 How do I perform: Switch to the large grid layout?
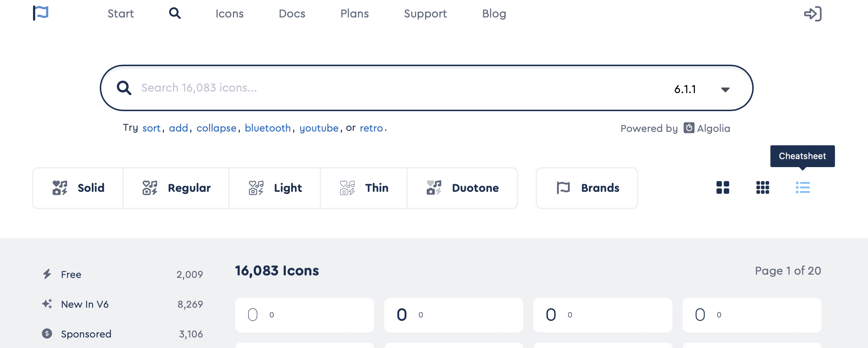click(x=723, y=188)
